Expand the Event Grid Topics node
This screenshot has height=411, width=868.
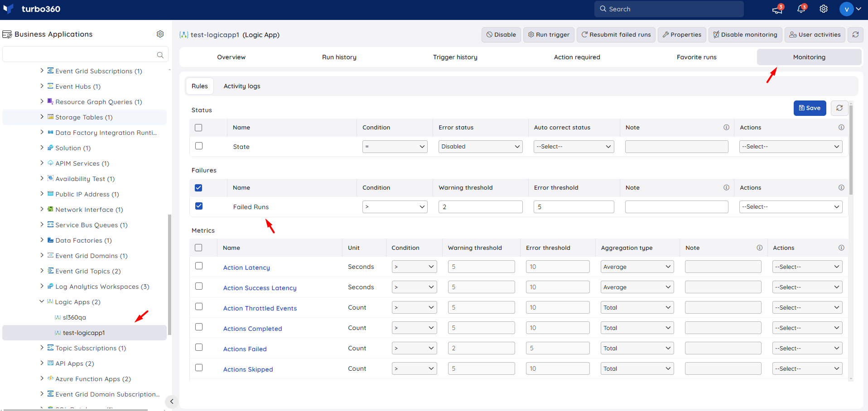(42, 271)
